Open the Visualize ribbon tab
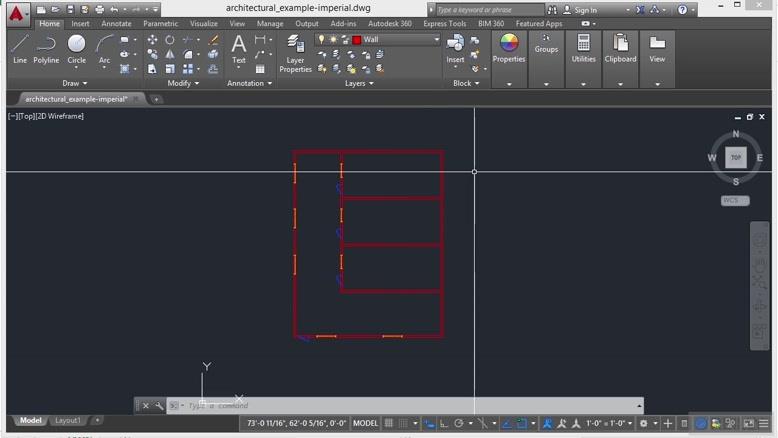This screenshot has width=778, height=438. pyautogui.click(x=203, y=23)
